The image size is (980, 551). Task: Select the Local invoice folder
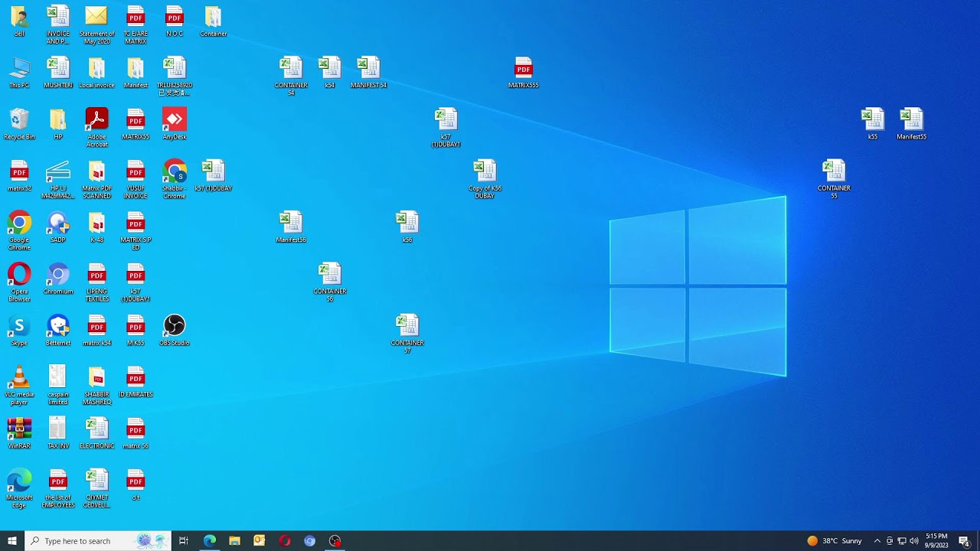[97, 73]
